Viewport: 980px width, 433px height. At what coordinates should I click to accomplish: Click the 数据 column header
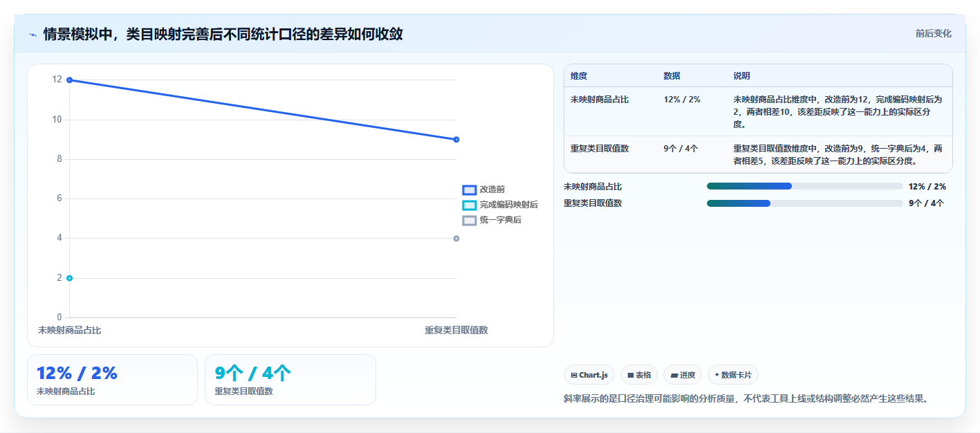click(672, 76)
